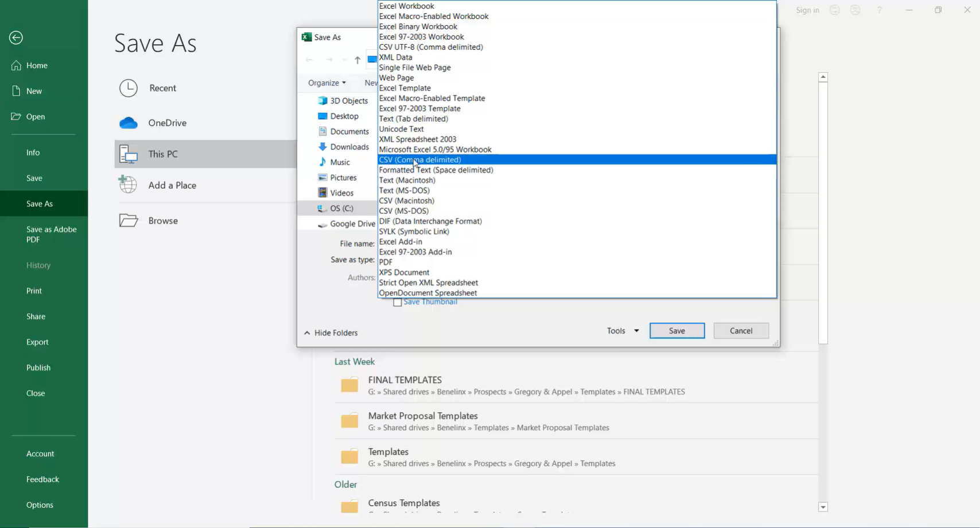Click the Pictures icon in navigation pane
This screenshot has height=528, width=980.
tap(322, 178)
